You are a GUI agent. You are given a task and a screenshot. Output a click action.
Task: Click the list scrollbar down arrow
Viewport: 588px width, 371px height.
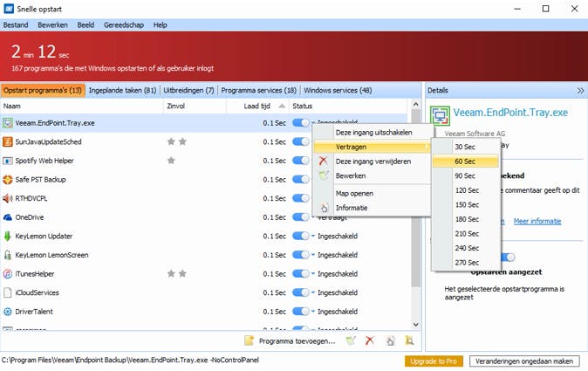416,324
